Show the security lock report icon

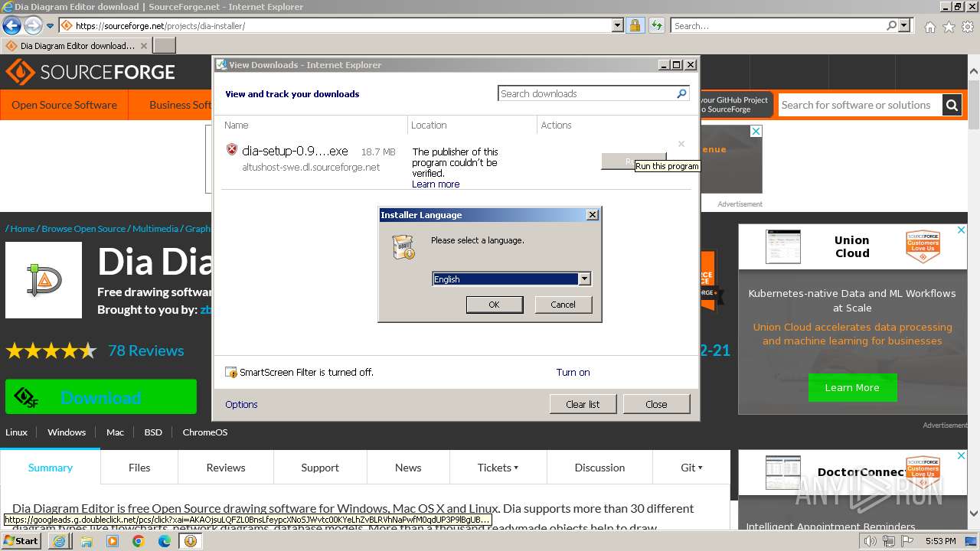coord(635,25)
